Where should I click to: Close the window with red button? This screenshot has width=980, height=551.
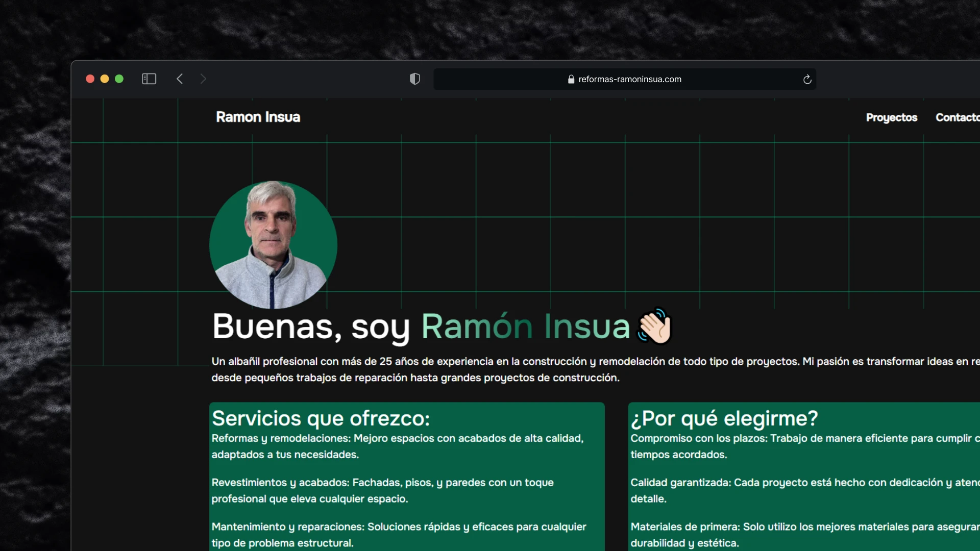[90, 79]
